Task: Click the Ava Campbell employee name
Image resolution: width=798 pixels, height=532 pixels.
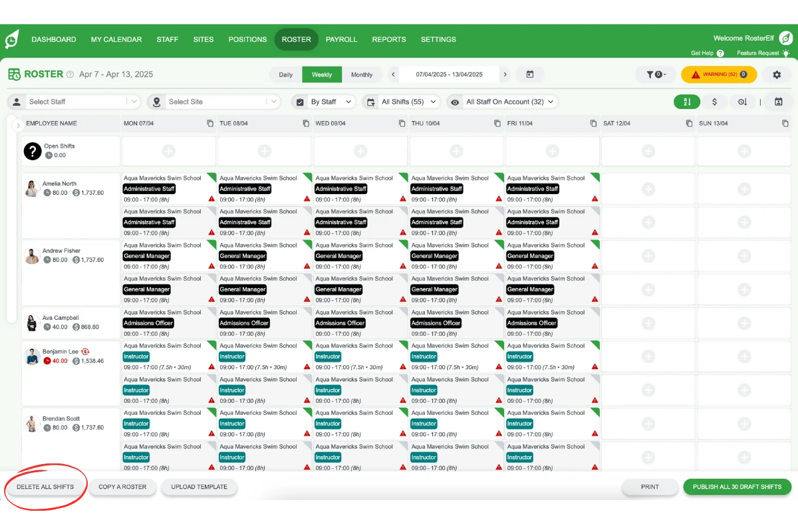Action: (61, 318)
